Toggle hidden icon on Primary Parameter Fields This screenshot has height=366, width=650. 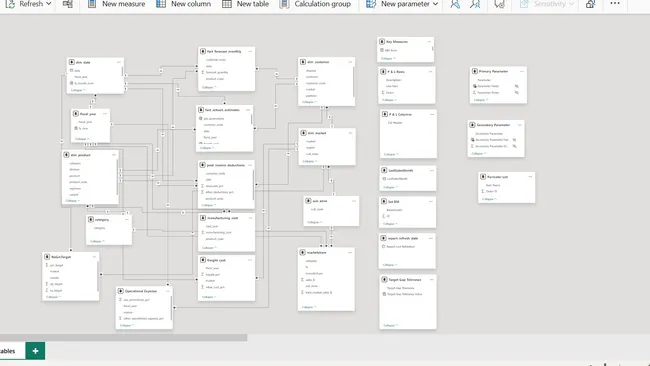coord(517,86)
